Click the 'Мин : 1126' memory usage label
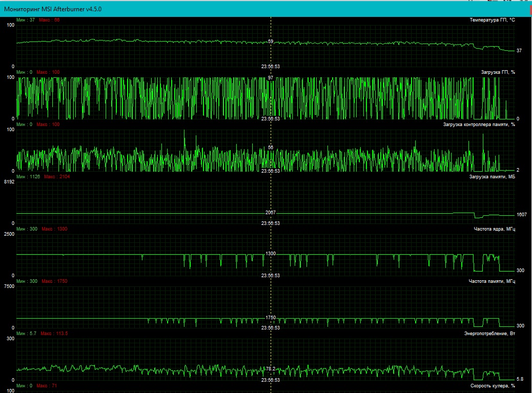Image resolution: width=532 pixels, height=393 pixels. pyautogui.click(x=28, y=177)
